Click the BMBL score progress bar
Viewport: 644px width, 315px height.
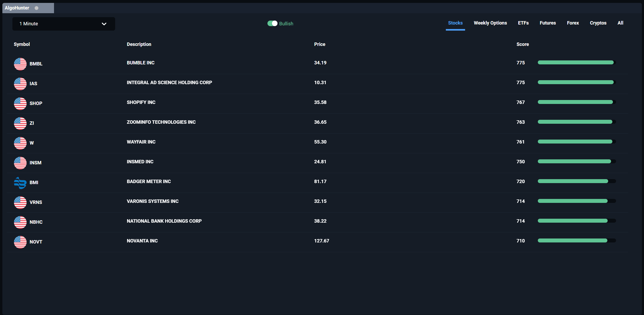pyautogui.click(x=577, y=63)
